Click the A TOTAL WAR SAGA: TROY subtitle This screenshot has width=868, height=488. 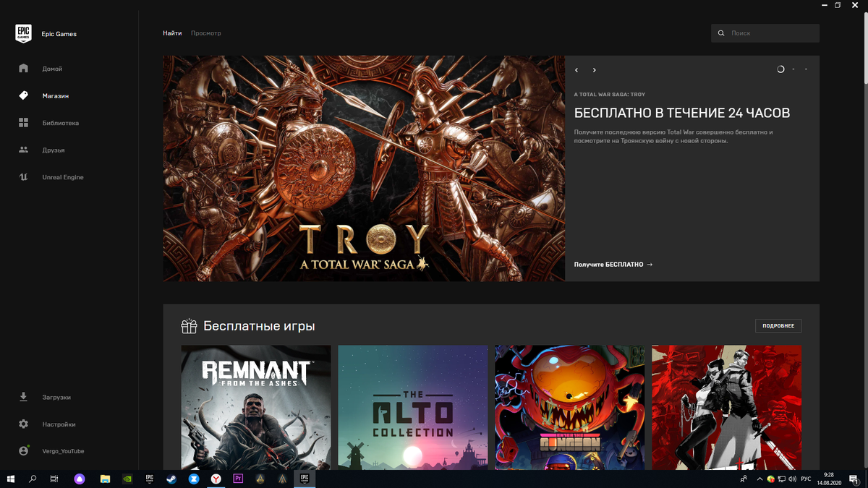pyautogui.click(x=610, y=95)
